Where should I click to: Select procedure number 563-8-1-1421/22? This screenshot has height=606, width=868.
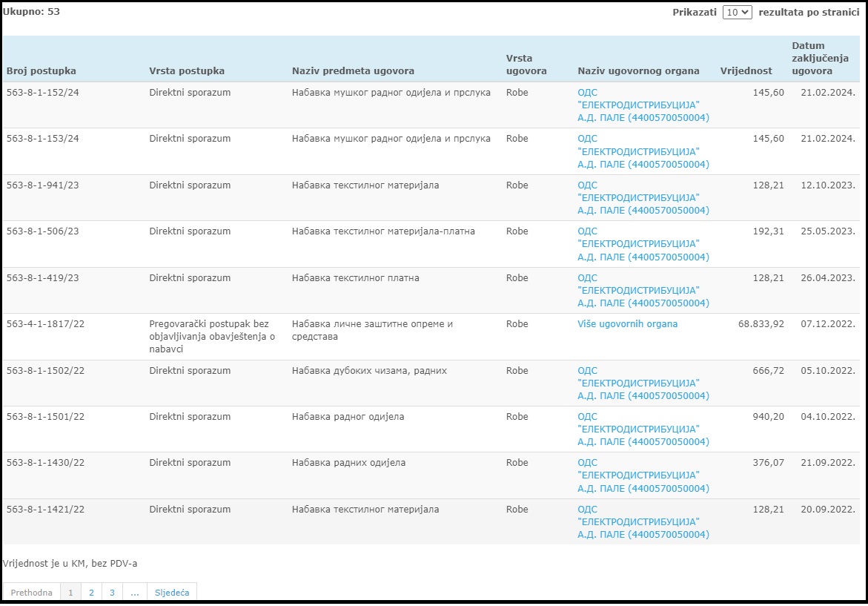[45, 509]
